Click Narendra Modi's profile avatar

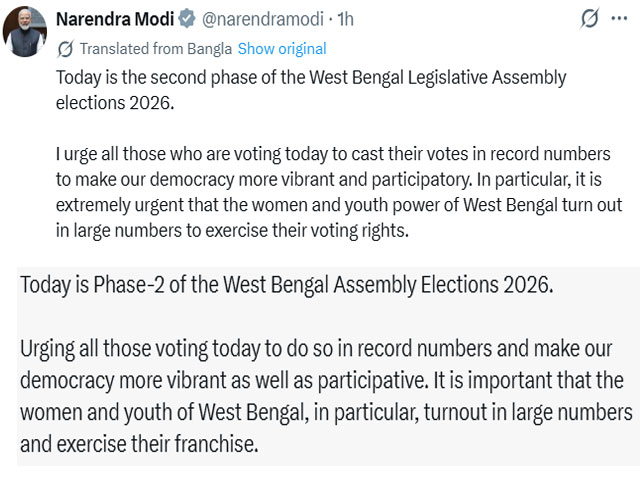click(x=25, y=31)
